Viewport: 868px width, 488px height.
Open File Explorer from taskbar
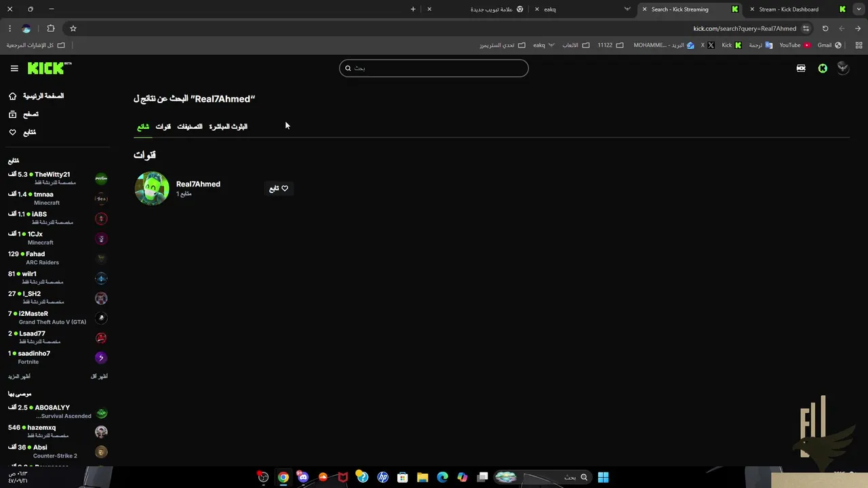[422, 477]
